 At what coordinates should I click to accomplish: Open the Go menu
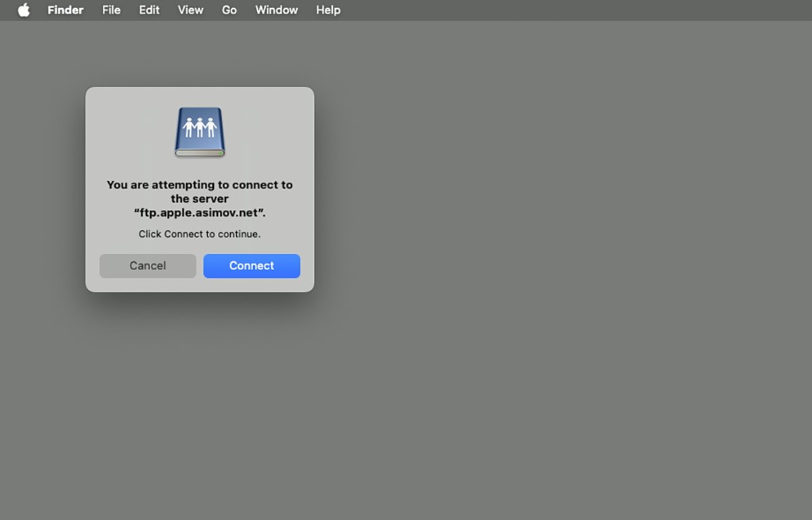tap(229, 10)
